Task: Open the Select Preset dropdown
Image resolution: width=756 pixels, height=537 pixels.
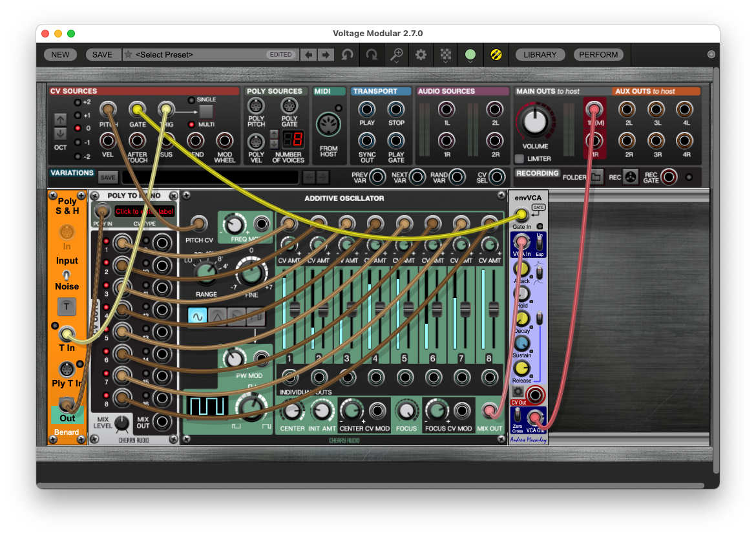Action: pos(210,54)
